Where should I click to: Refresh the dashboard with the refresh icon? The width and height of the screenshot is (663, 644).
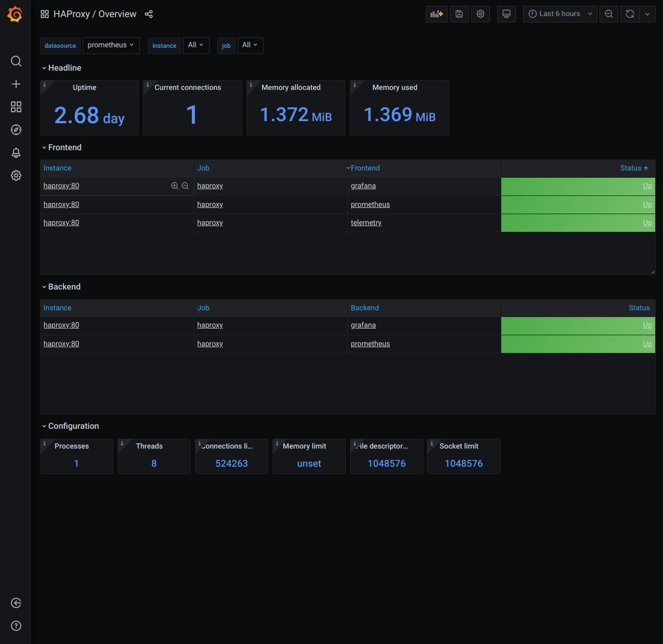click(x=630, y=14)
